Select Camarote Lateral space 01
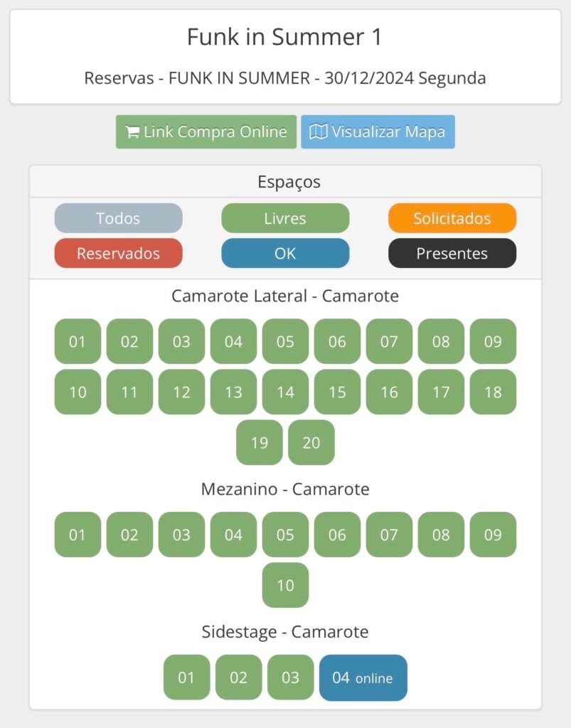The image size is (571, 728). pyautogui.click(x=78, y=341)
